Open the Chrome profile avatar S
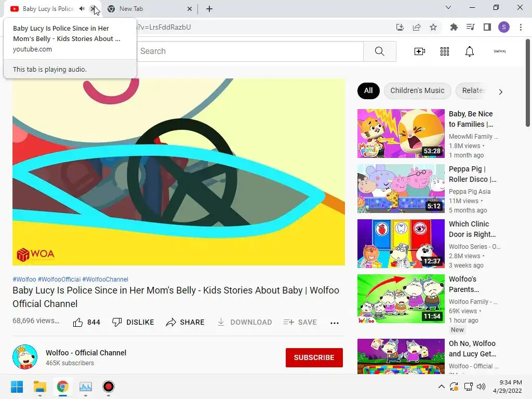This screenshot has height=399, width=532. (x=504, y=27)
